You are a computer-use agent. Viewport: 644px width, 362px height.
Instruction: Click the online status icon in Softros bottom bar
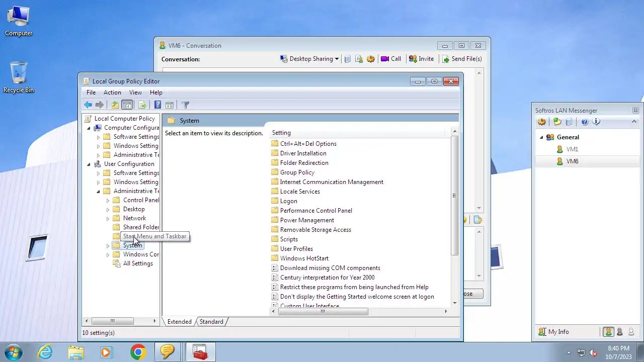pyautogui.click(x=608, y=332)
